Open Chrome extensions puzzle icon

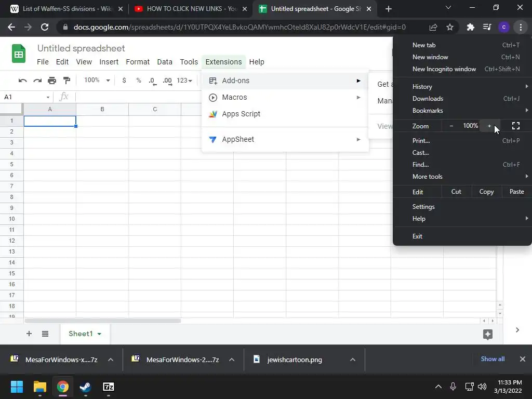click(470, 27)
